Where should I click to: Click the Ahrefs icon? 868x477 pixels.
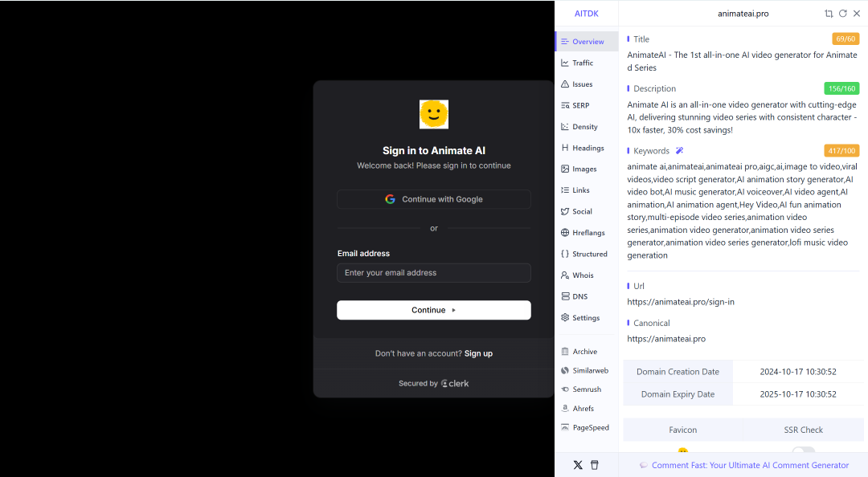click(x=565, y=409)
